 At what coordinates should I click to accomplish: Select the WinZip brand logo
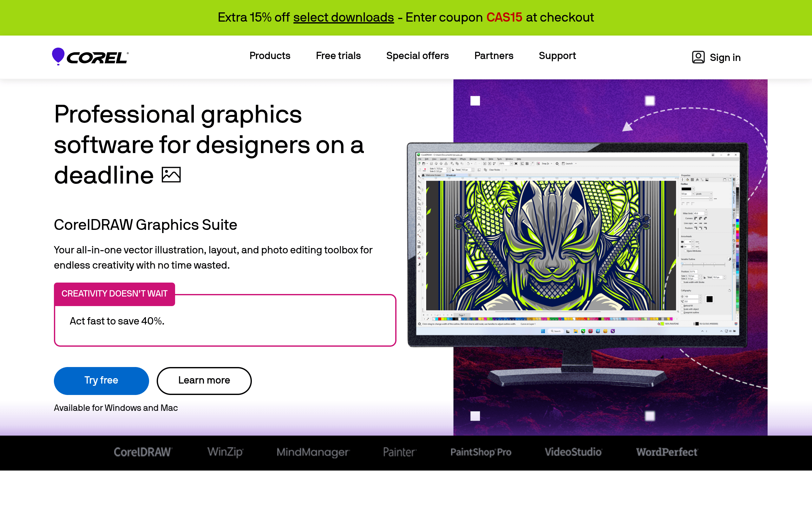pos(225,452)
